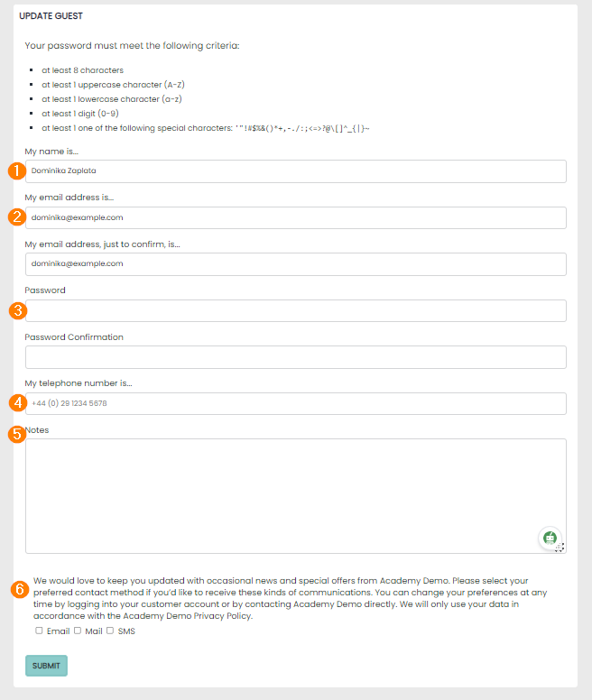The height and width of the screenshot is (700, 592).
Task: Click into the Password field
Action: tap(296, 310)
